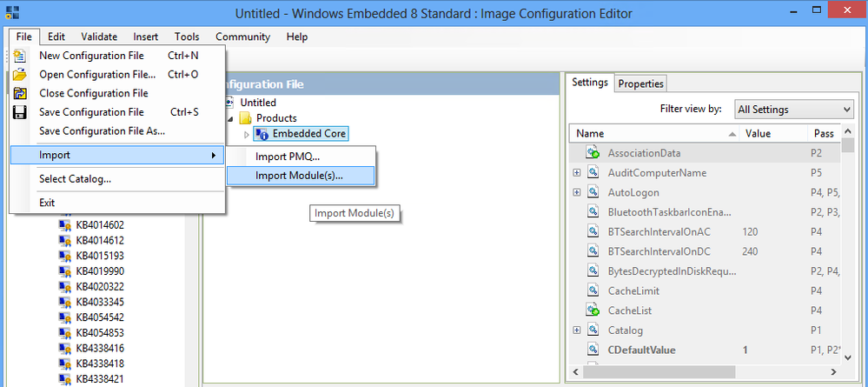868x387 pixels.
Task: Click the application icon in title bar
Action: coord(12,12)
